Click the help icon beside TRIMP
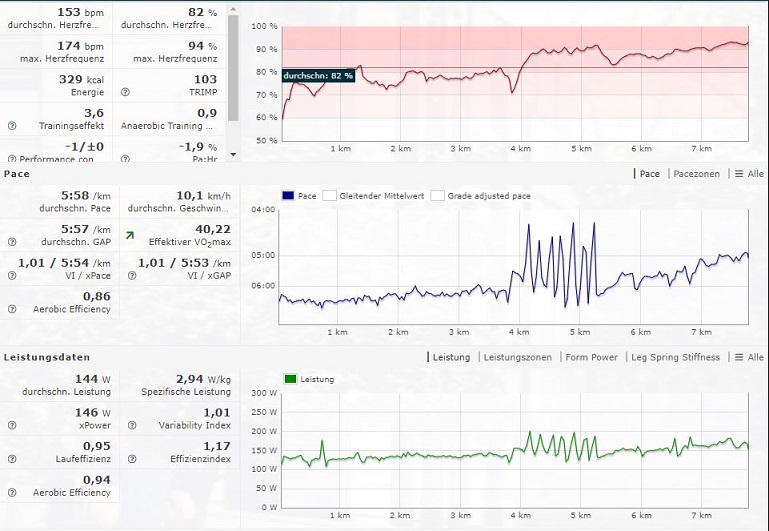This screenshot has width=769, height=531. (126, 92)
